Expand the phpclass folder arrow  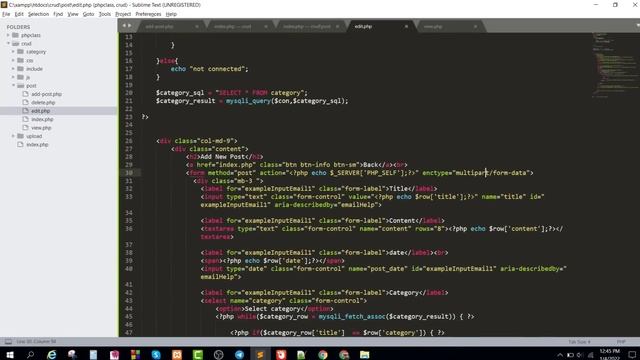[x=8, y=36]
